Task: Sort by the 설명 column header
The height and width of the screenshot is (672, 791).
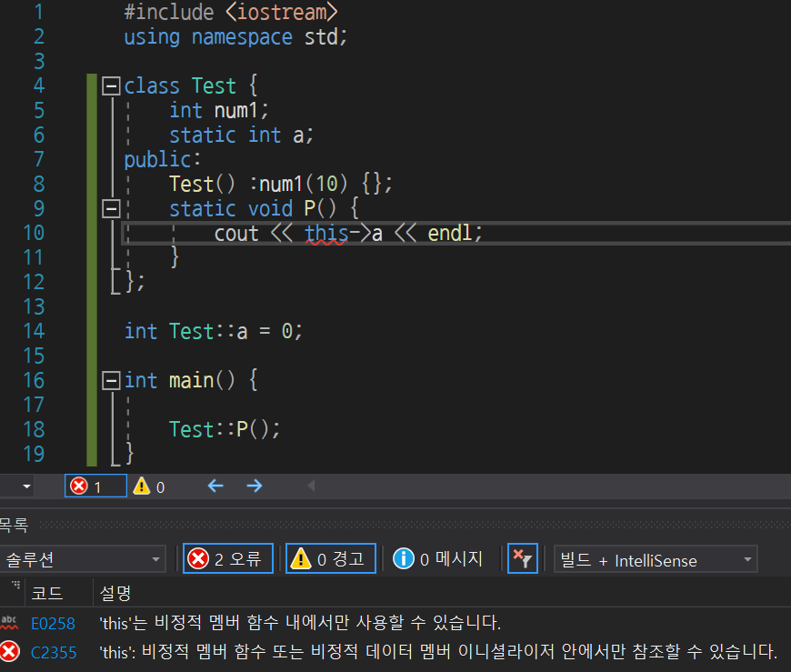Action: click(115, 593)
